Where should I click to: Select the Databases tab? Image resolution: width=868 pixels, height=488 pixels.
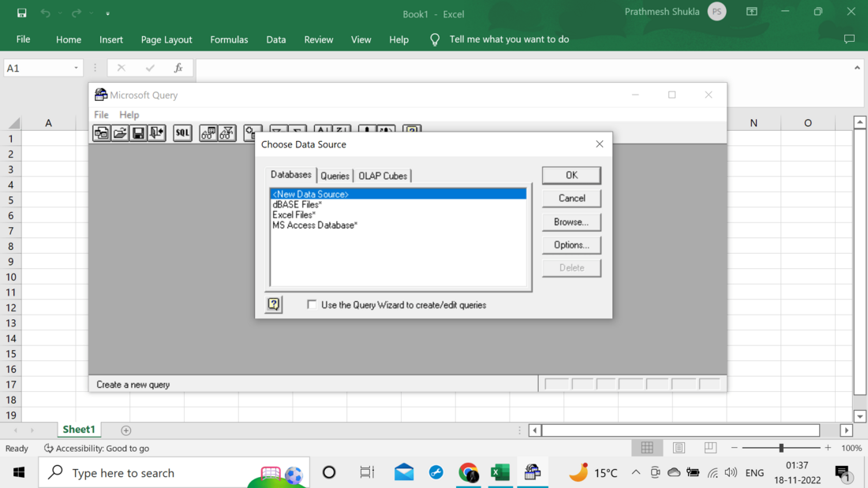coord(290,175)
